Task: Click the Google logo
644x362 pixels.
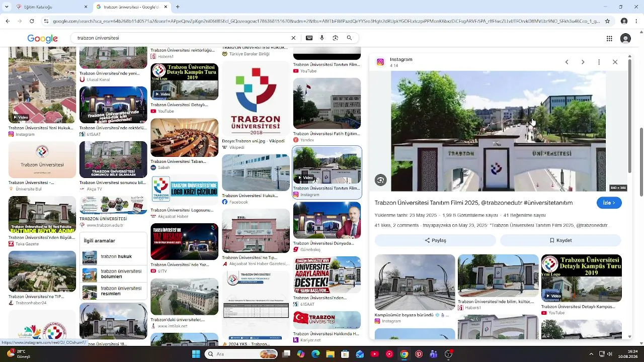Action: pyautogui.click(x=42, y=38)
